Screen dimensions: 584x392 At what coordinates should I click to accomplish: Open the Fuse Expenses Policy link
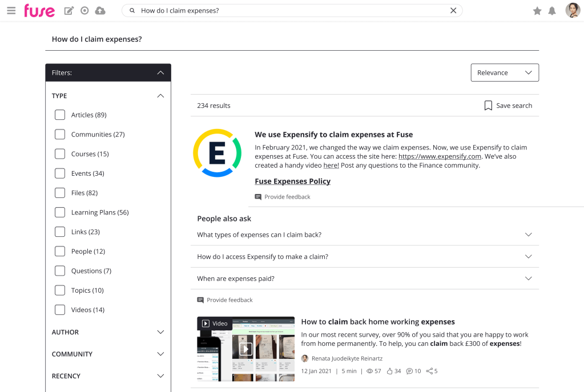[292, 181]
